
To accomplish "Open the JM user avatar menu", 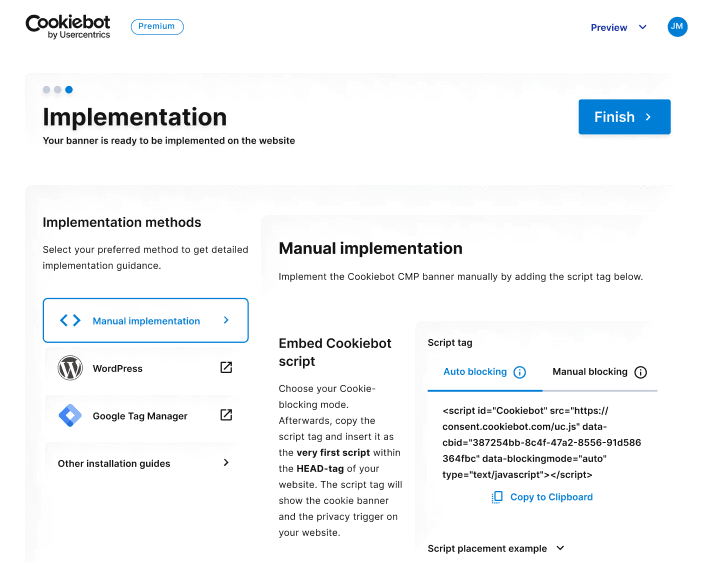I will click(x=677, y=27).
